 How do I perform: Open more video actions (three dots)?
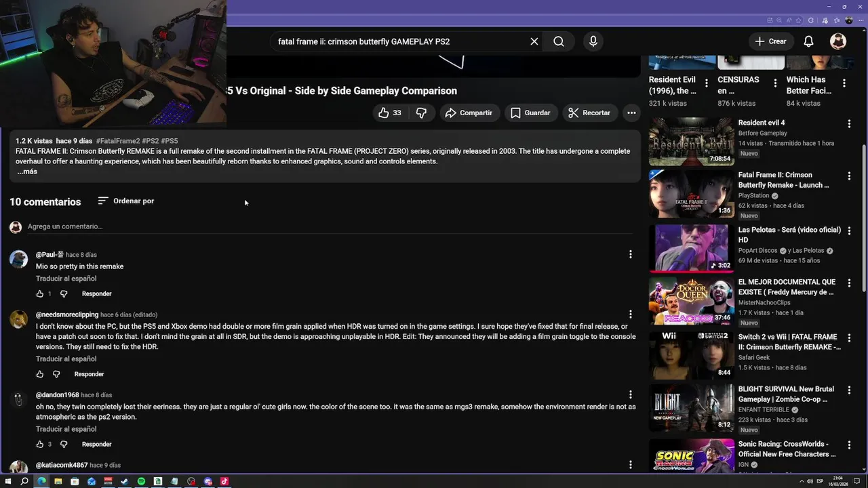[631, 113]
